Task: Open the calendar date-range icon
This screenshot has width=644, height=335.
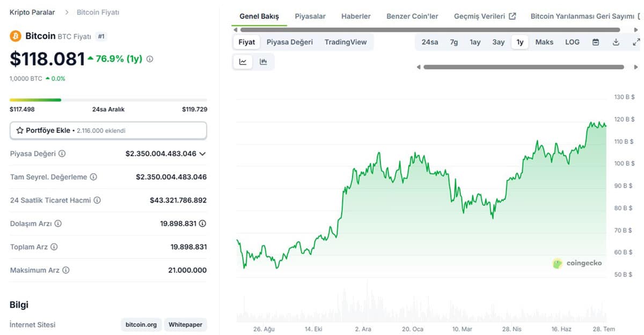Action: click(596, 41)
